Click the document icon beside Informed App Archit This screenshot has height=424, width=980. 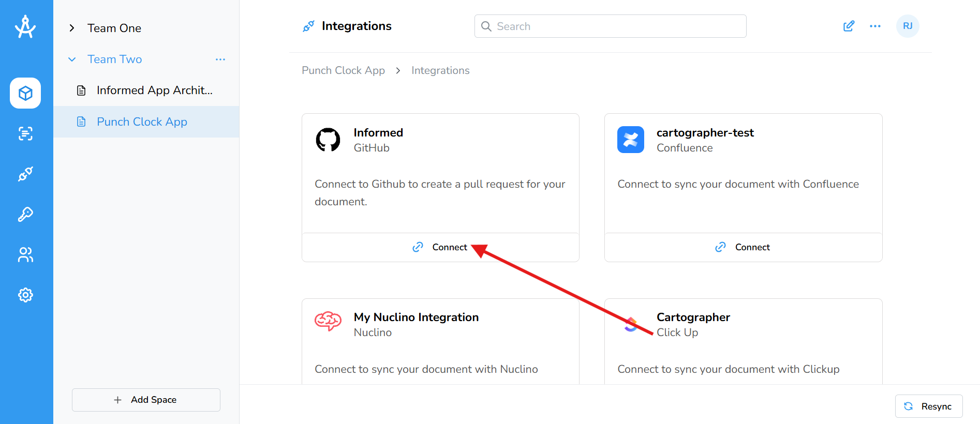81,90
